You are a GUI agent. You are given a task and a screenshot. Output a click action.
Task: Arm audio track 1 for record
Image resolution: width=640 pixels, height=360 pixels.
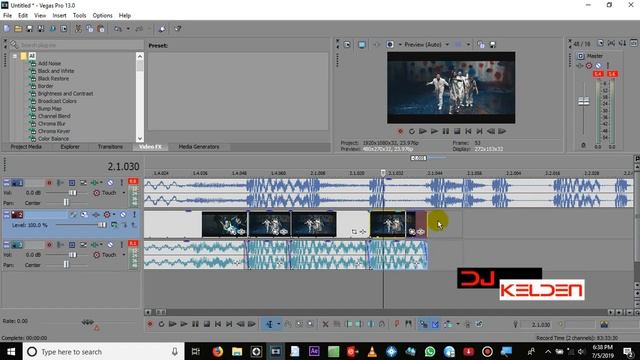(49, 182)
